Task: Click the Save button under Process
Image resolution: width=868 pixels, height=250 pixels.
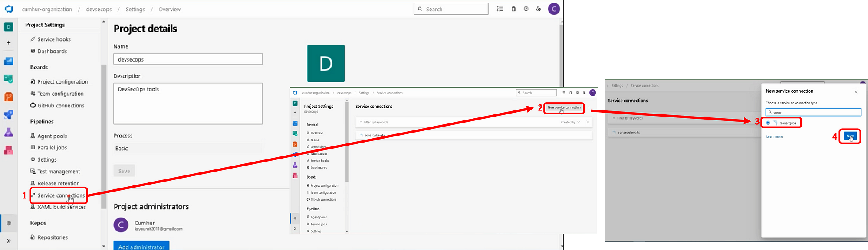Action: [124, 171]
